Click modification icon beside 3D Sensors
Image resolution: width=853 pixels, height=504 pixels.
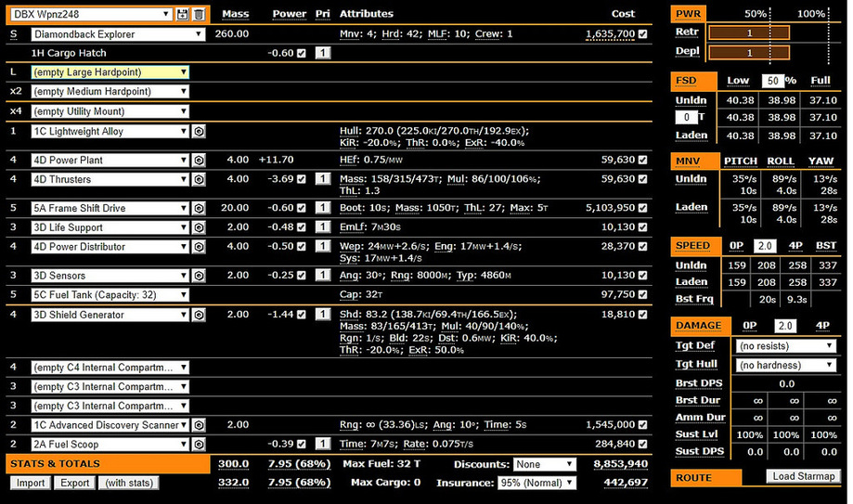tap(199, 276)
